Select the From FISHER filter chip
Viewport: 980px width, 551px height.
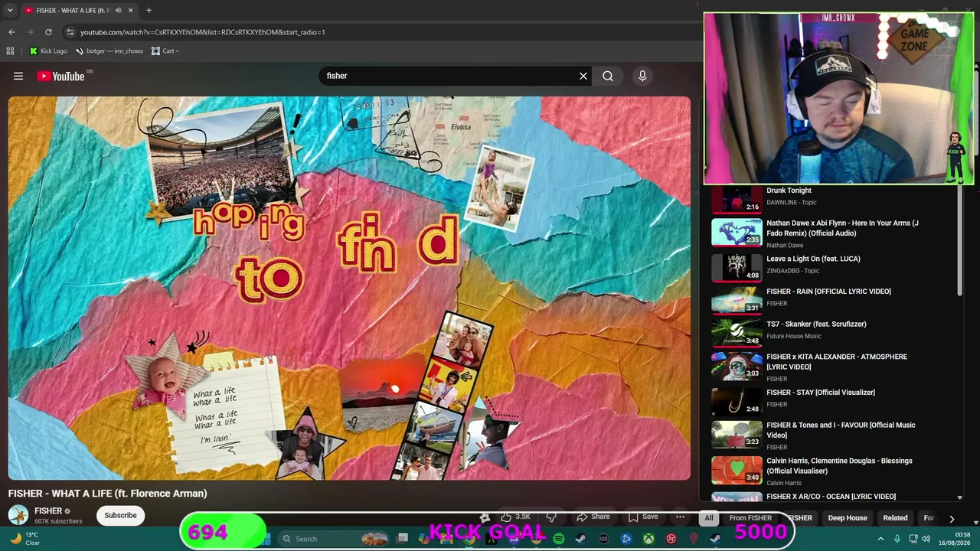750,518
